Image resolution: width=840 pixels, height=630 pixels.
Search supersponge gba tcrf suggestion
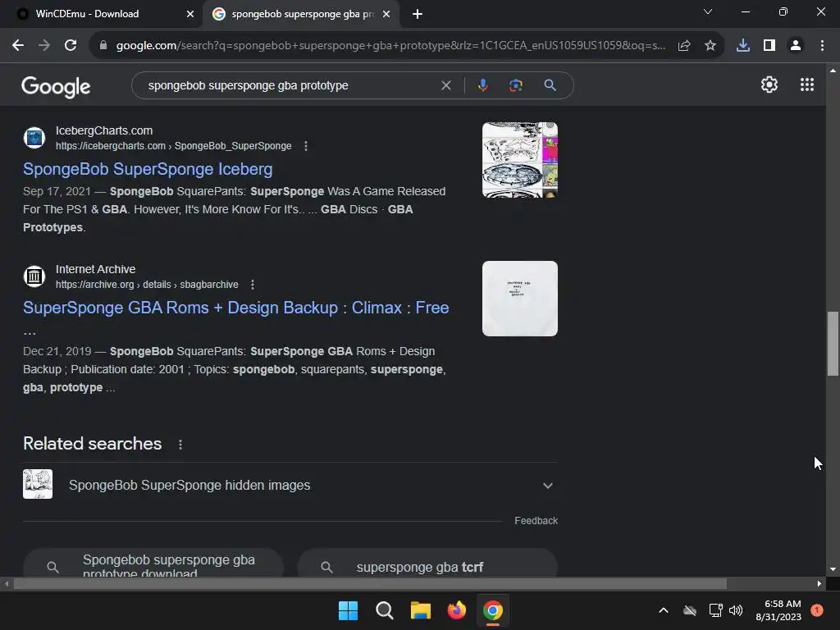[x=427, y=563]
